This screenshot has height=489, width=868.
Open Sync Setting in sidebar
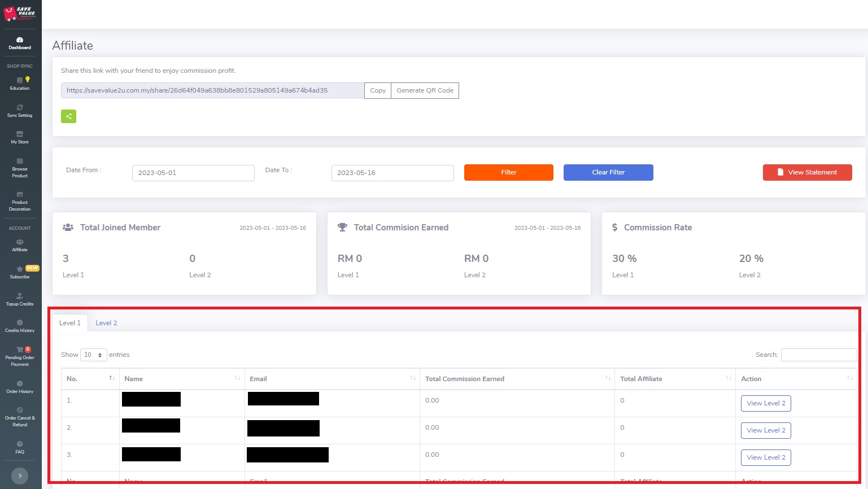pyautogui.click(x=20, y=111)
